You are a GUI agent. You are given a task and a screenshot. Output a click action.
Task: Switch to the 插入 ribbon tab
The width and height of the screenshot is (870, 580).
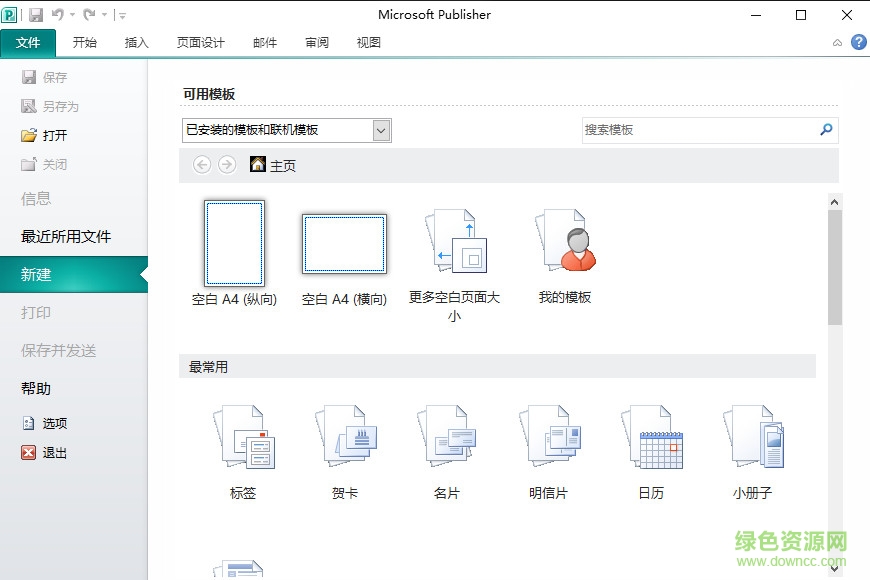[x=137, y=42]
